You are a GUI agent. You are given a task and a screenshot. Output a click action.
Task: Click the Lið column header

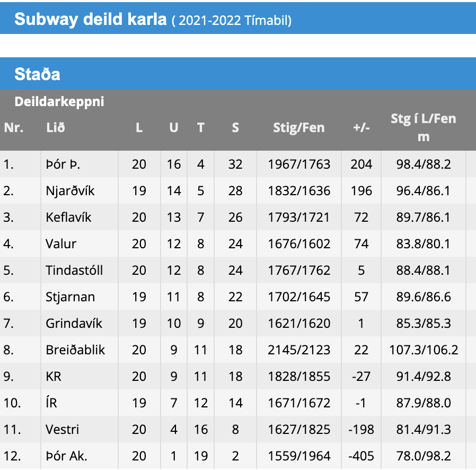click(56, 128)
